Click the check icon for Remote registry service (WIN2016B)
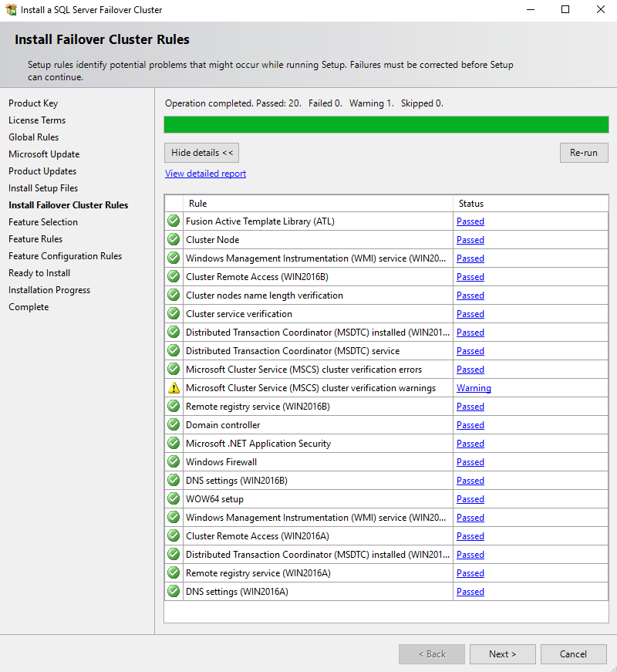 point(174,406)
